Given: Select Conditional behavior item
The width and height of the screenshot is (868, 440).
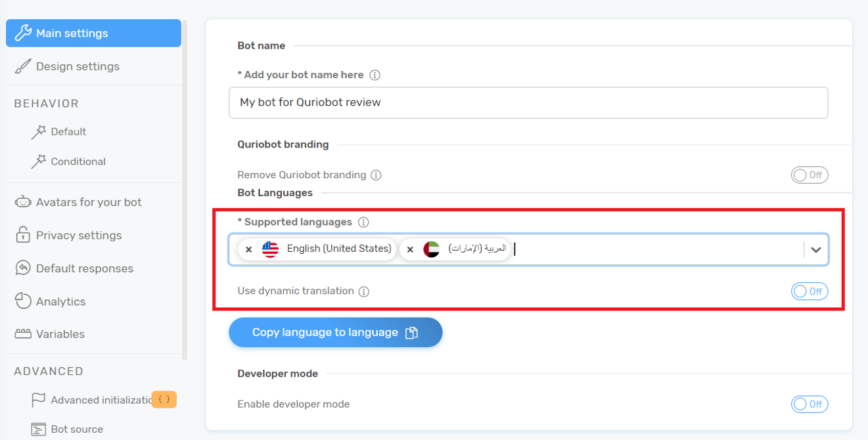Looking at the screenshot, I should point(78,162).
